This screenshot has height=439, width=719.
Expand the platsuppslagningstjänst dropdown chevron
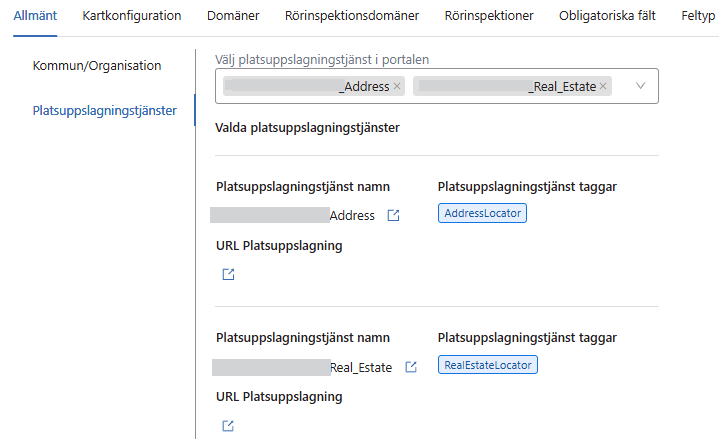[x=641, y=86]
